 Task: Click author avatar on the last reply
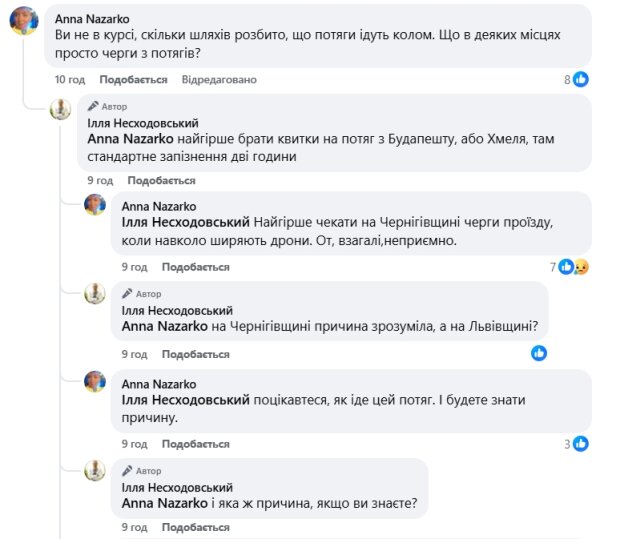pos(95,470)
